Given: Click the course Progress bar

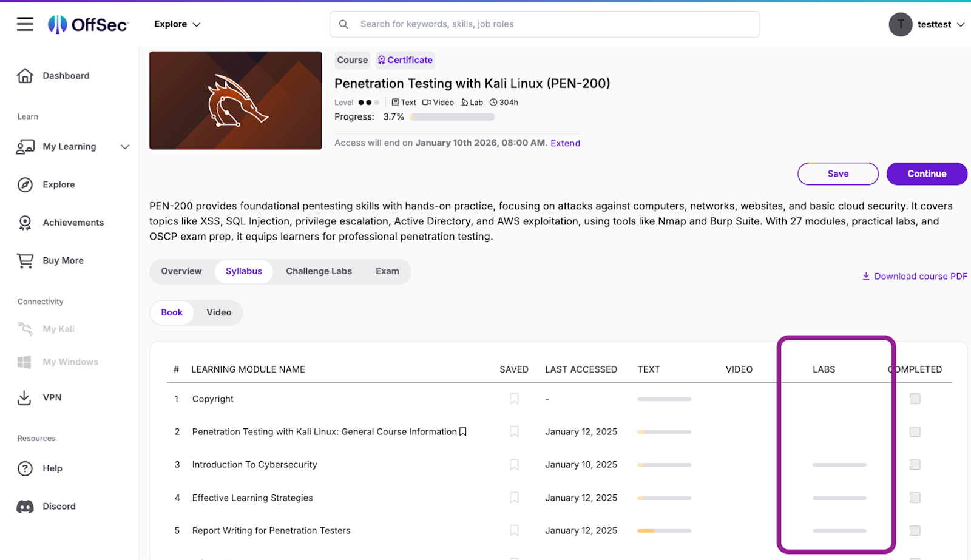Looking at the screenshot, I should click(453, 117).
